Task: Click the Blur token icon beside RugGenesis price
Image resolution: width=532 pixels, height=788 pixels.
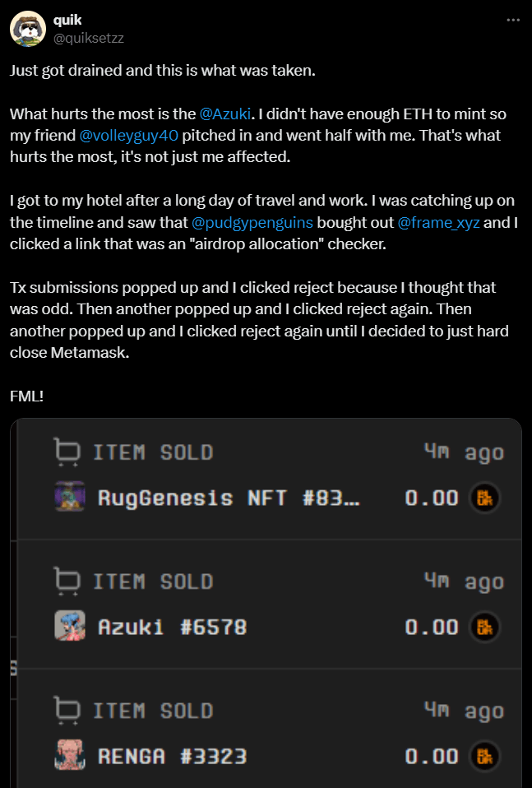Action: [485, 498]
